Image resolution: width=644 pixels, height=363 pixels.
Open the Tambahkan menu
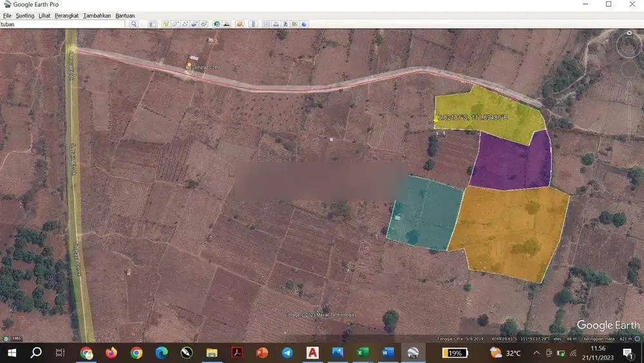coord(97,15)
